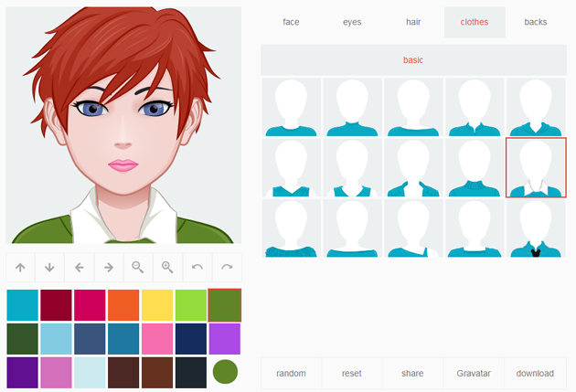Screen dimensions: 576x392
Task: Pick the bright violet color swatch
Action: click(225, 339)
